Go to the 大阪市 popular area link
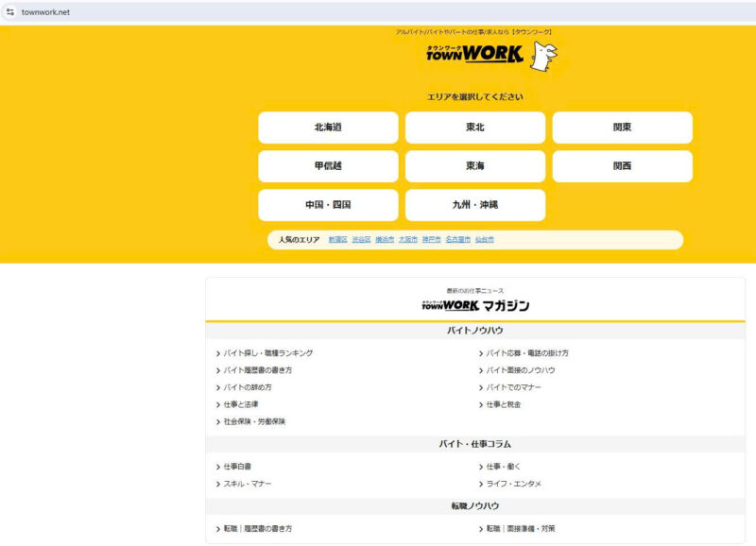 pyautogui.click(x=408, y=240)
